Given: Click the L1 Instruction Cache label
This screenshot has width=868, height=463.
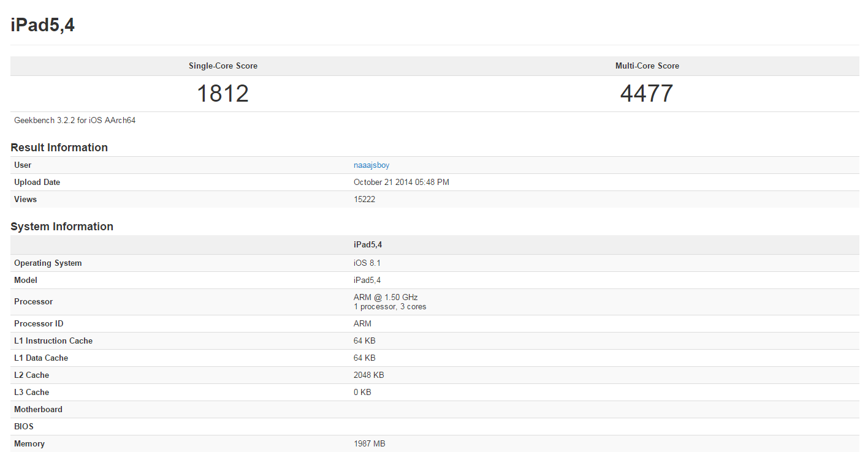Looking at the screenshot, I should click(x=53, y=341).
